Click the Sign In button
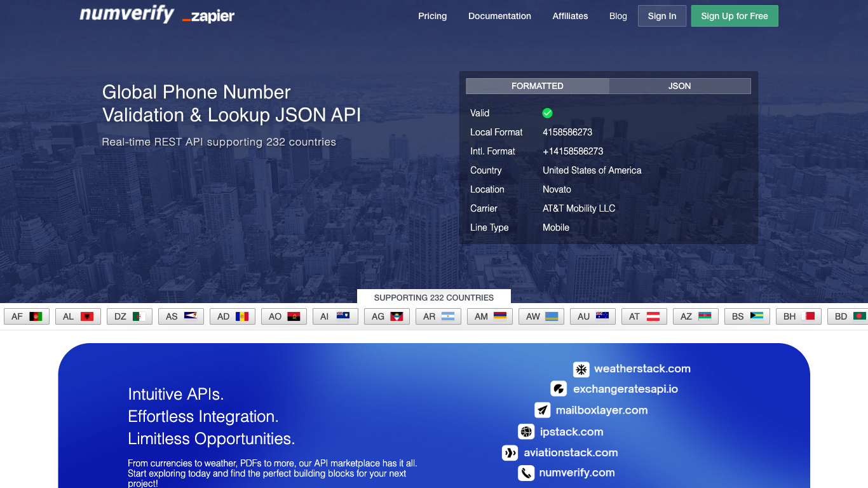 [x=662, y=16]
